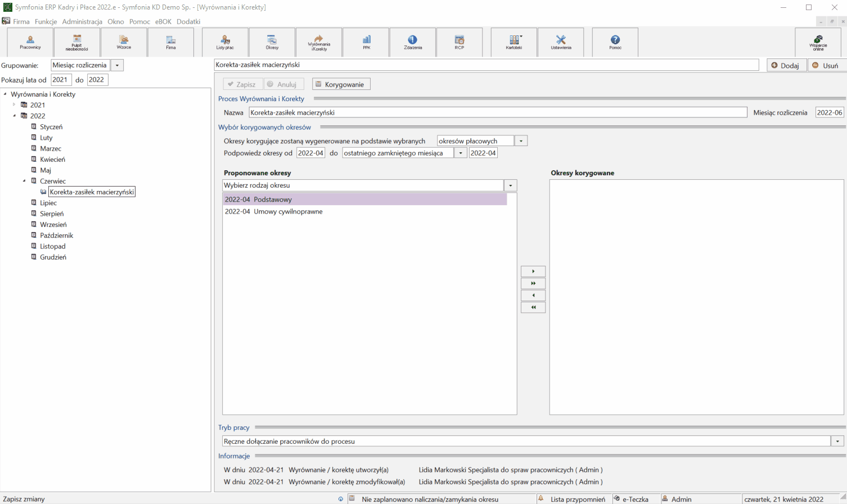Open Wybierz rodzaj okresu dropdown

tap(510, 185)
